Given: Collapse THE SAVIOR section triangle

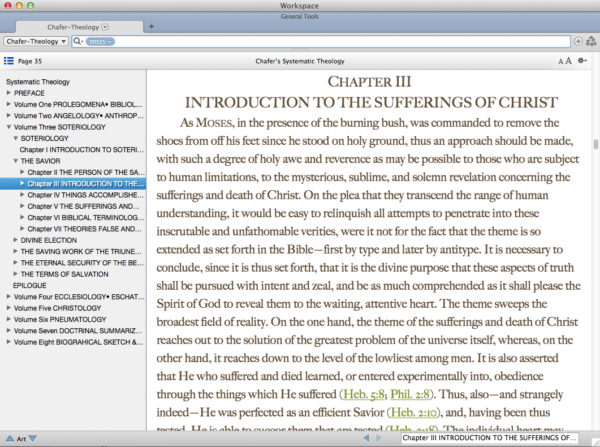Looking at the screenshot, I should click(15, 161).
